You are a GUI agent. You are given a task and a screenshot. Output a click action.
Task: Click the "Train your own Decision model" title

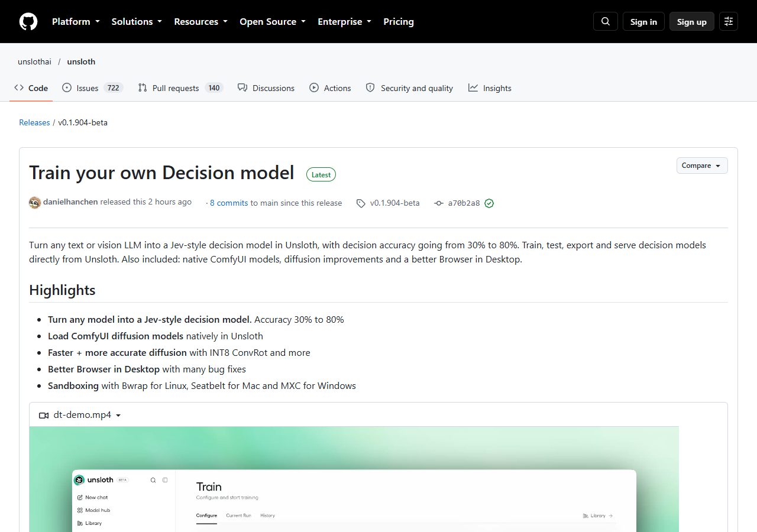(161, 173)
